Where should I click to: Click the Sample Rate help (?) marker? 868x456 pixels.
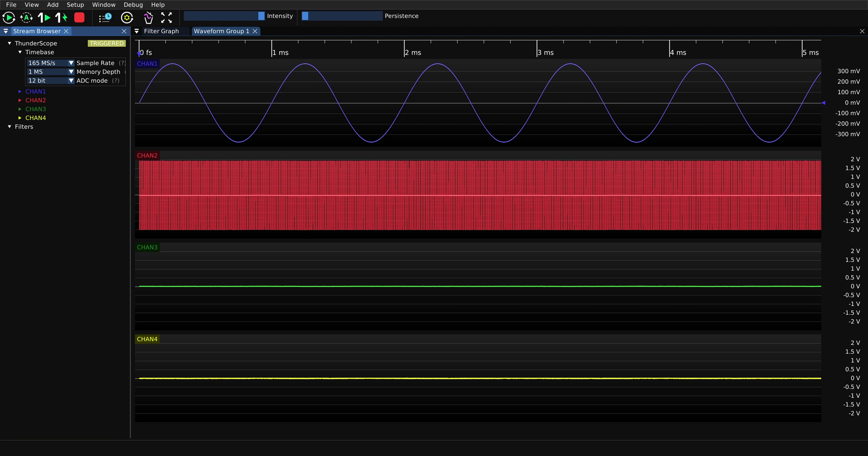(x=122, y=63)
